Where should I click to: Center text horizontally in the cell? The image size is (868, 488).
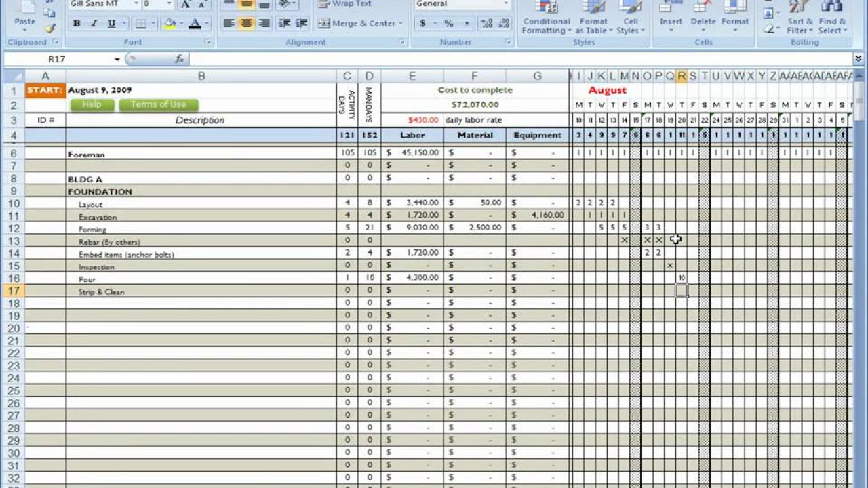pyautogui.click(x=246, y=24)
